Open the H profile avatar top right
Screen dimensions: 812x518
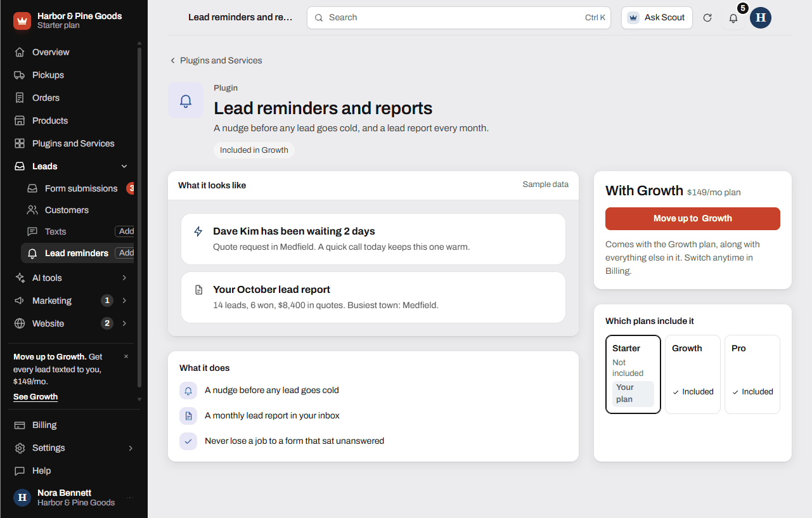pyautogui.click(x=761, y=18)
